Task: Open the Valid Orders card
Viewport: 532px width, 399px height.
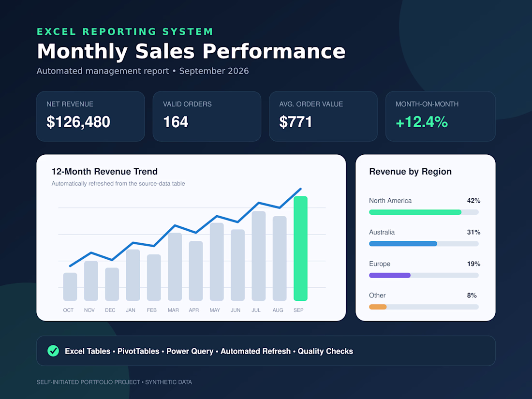Action: pyautogui.click(x=207, y=117)
